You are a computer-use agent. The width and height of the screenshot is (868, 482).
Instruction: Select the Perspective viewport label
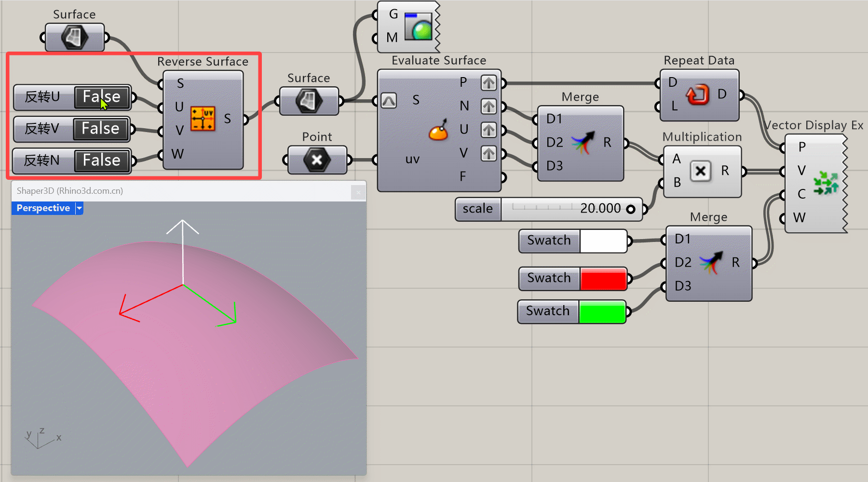click(43, 208)
